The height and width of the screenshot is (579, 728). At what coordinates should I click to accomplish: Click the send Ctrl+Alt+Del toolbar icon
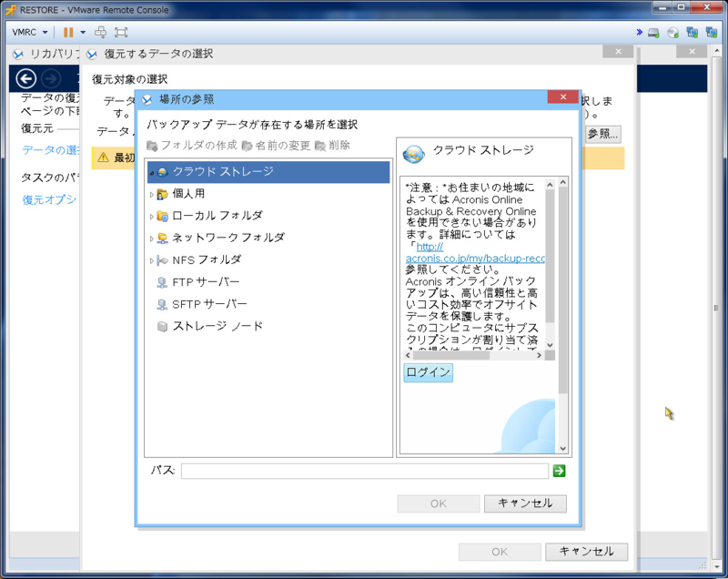point(101,32)
